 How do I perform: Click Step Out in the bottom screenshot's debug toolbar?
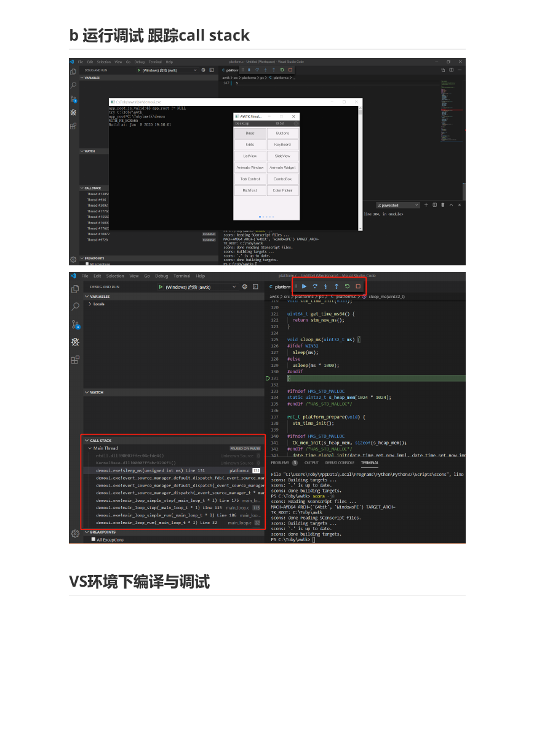coord(337,286)
